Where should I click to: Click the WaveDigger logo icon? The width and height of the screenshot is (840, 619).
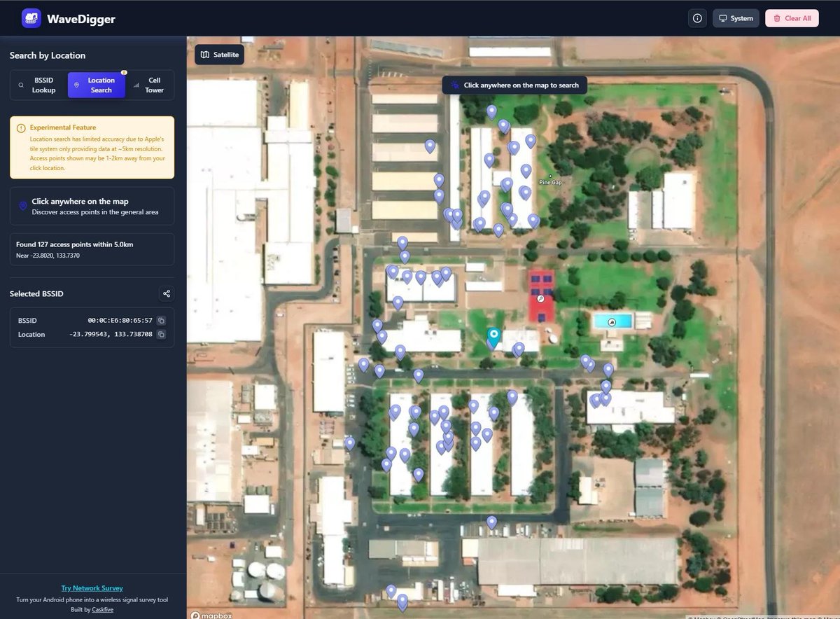pyautogui.click(x=31, y=18)
